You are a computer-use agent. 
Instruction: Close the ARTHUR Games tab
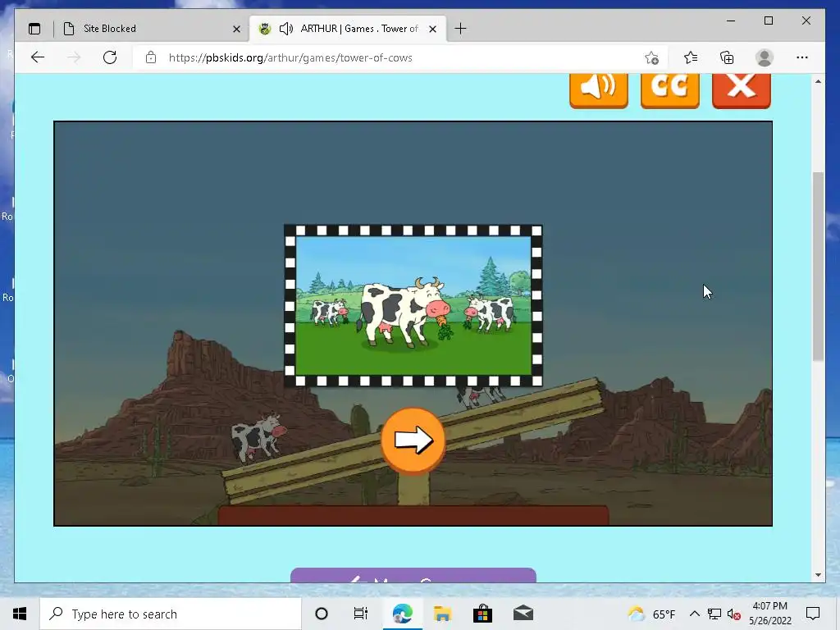(x=433, y=29)
